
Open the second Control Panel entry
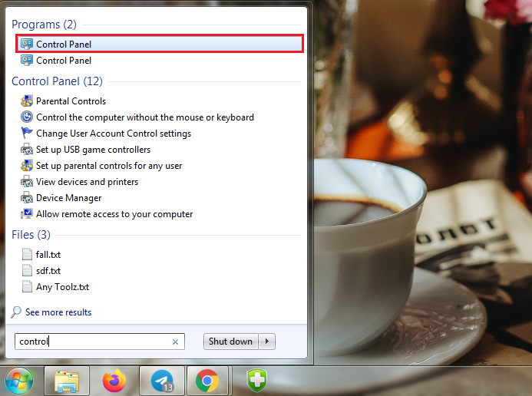point(64,61)
